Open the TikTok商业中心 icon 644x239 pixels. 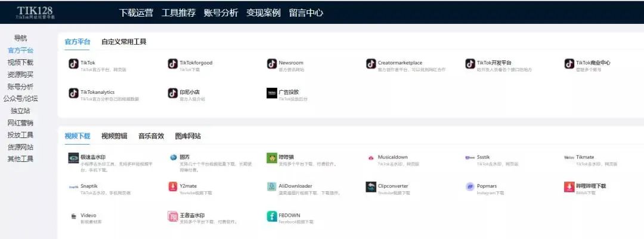tap(569, 64)
